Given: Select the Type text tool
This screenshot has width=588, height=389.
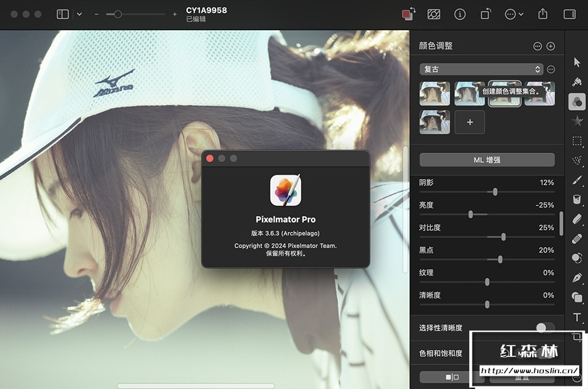Looking at the screenshot, I should [x=577, y=317].
